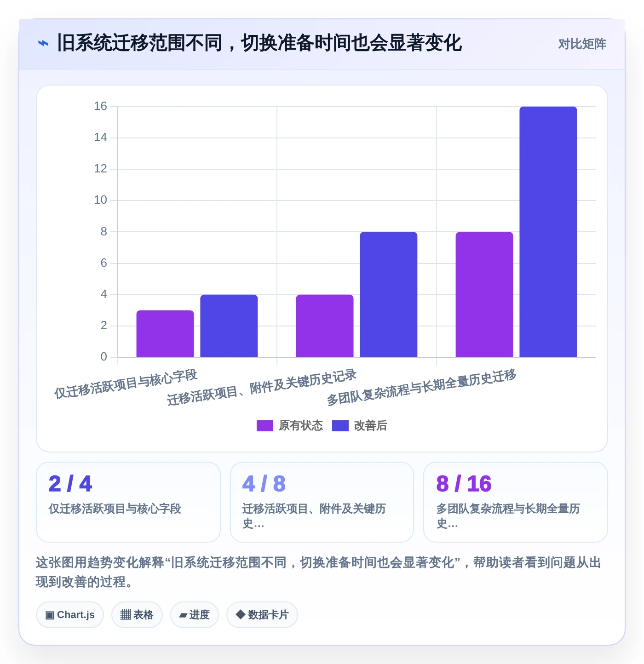Screen dimensions: 644x664
Task: Click the tallest blue bar reaching 16
Action: pyautogui.click(x=548, y=232)
